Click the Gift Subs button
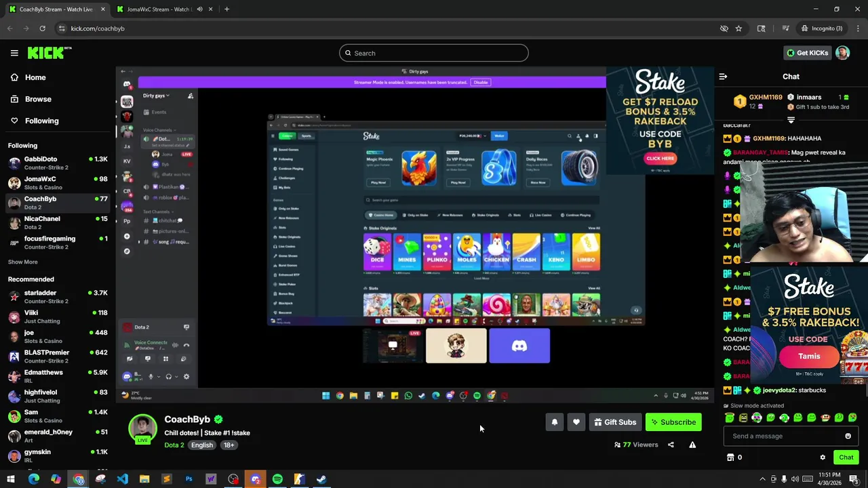 click(615, 422)
